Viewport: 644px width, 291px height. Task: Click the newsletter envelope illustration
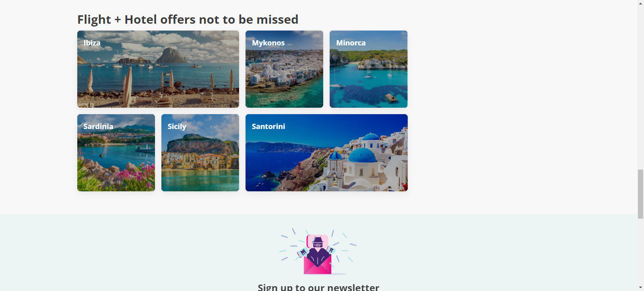pos(318,252)
